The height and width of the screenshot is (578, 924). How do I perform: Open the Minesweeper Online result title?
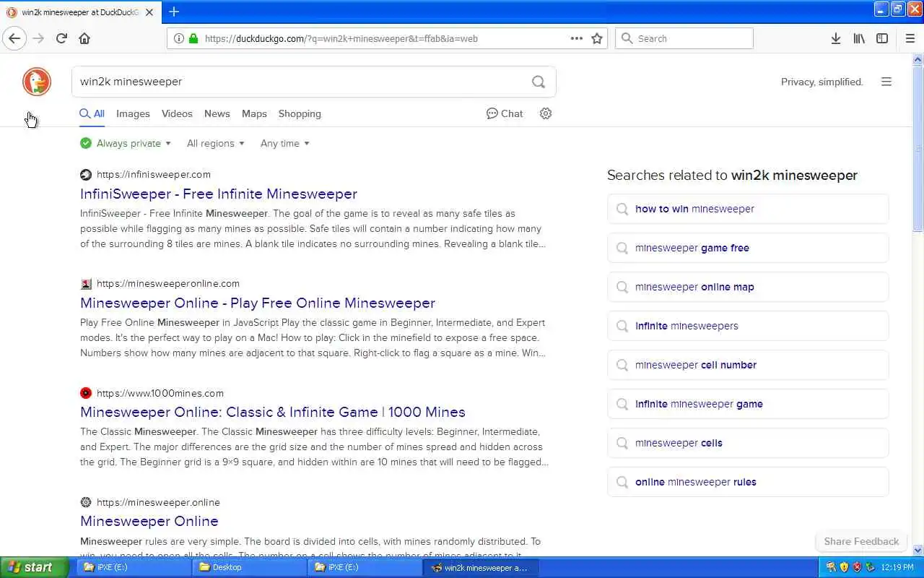coord(149,521)
